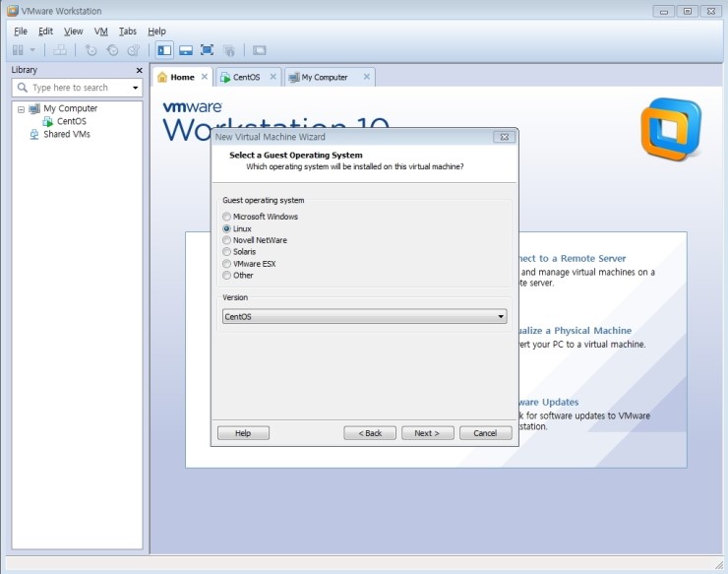This screenshot has height=574, width=728.
Task: Select the VMware ESX radio button
Action: point(226,264)
